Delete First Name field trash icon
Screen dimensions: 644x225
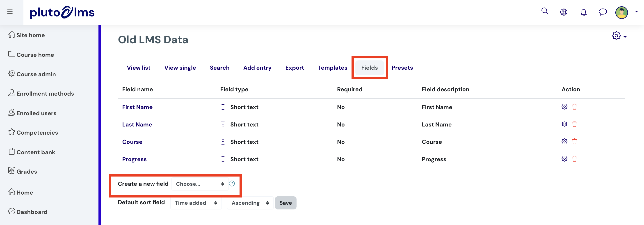coord(575,107)
